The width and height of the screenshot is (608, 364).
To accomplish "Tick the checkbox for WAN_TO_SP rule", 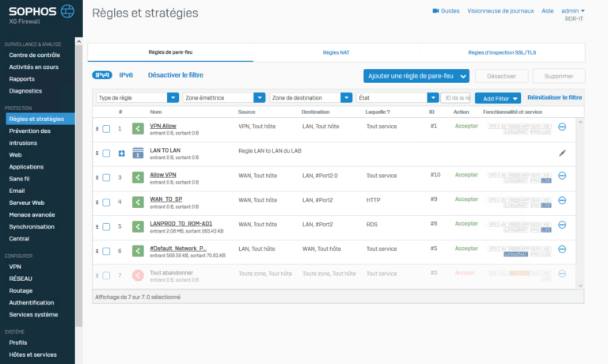I will click(x=106, y=203).
